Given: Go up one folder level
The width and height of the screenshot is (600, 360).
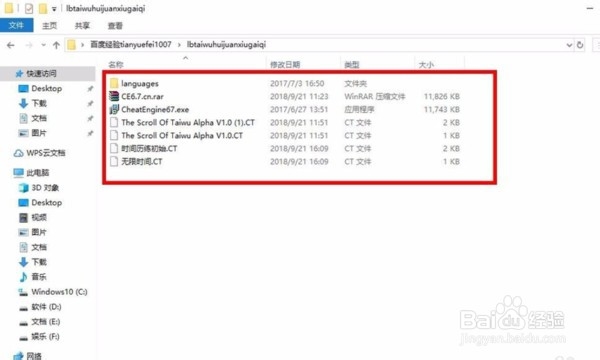Looking at the screenshot, I should tap(56, 45).
